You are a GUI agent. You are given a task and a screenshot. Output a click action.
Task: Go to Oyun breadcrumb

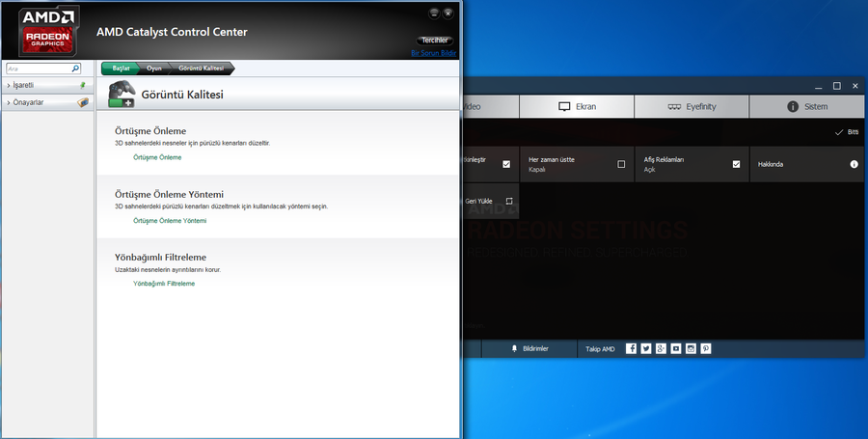tap(154, 69)
